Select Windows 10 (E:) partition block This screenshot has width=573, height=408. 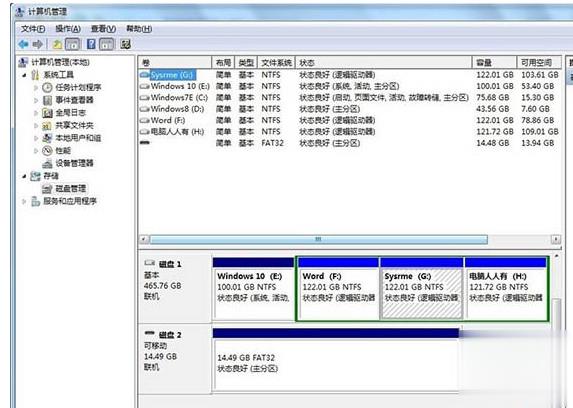(253, 289)
